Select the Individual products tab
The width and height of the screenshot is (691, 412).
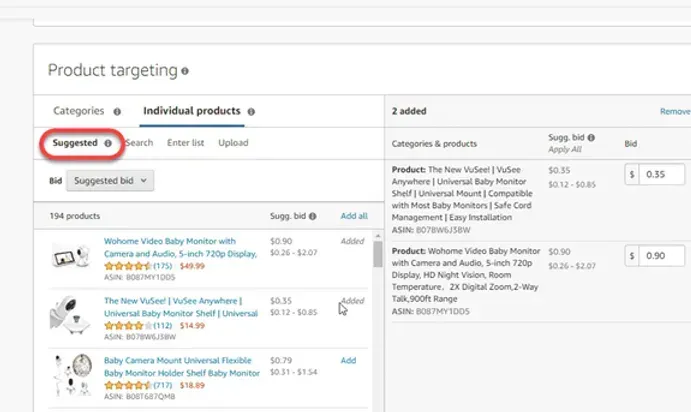coord(192,111)
